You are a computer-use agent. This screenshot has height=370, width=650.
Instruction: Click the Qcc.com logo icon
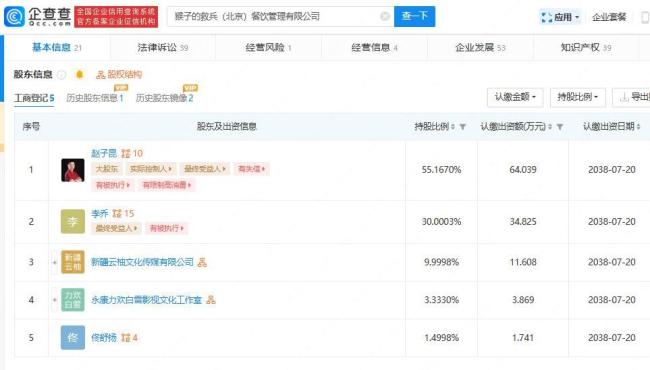(x=14, y=17)
